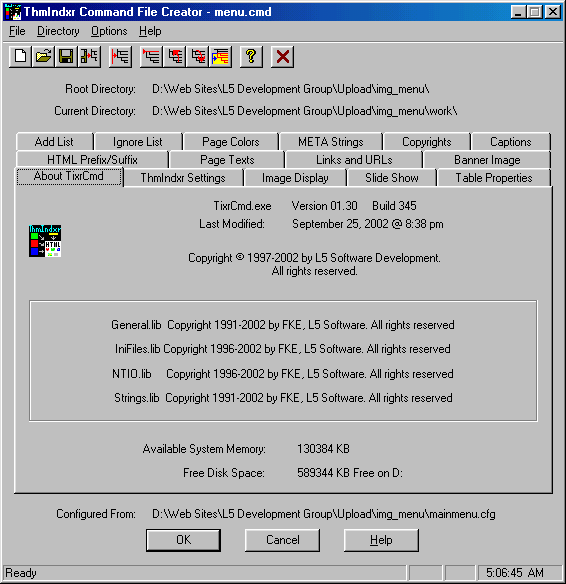
Task: Click the OK button
Action: point(183,540)
